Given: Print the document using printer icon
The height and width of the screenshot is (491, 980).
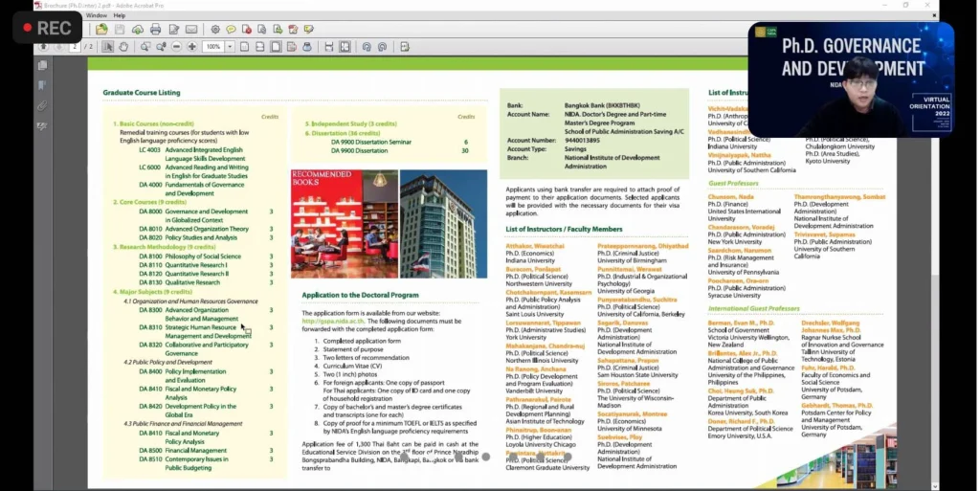Looking at the screenshot, I should pyautogui.click(x=156, y=30).
